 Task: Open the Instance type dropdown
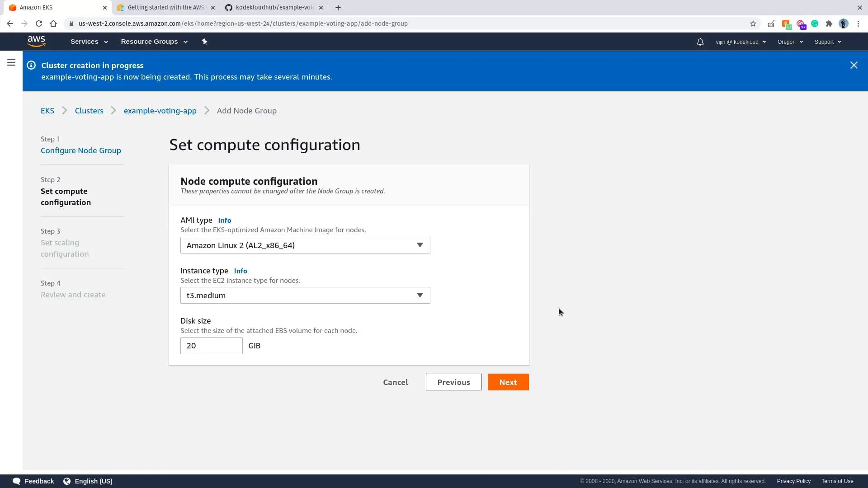coord(305,295)
